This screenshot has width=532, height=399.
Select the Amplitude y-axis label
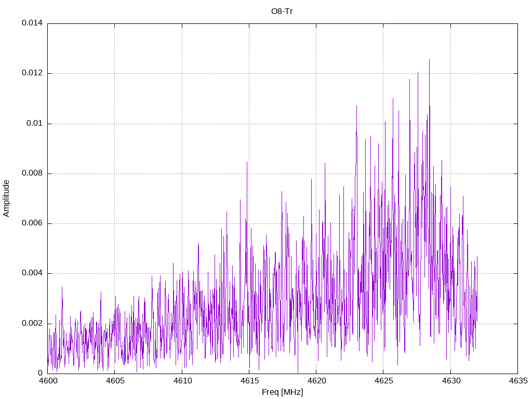coord(6,198)
